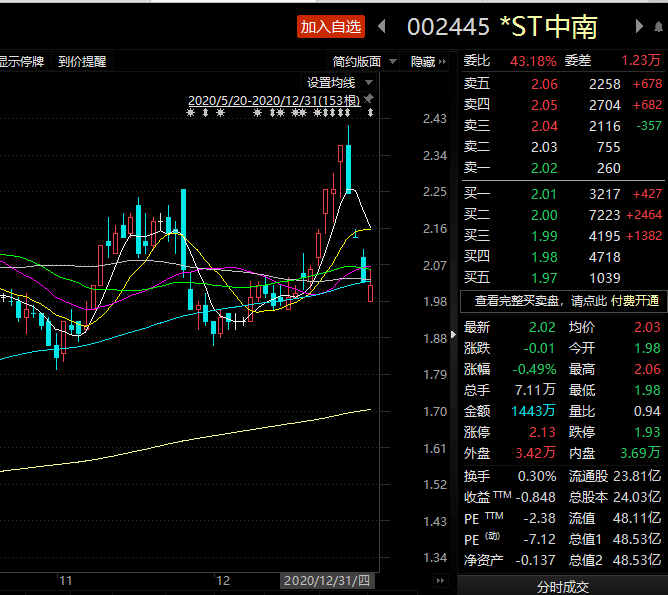Image resolution: width=668 pixels, height=595 pixels.
Task: Select the 买一 bid price 2.01
Action: click(x=544, y=194)
